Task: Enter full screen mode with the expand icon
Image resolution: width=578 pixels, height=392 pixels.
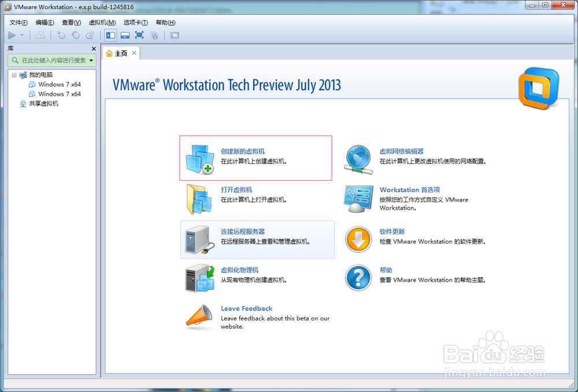Action: click(x=139, y=35)
